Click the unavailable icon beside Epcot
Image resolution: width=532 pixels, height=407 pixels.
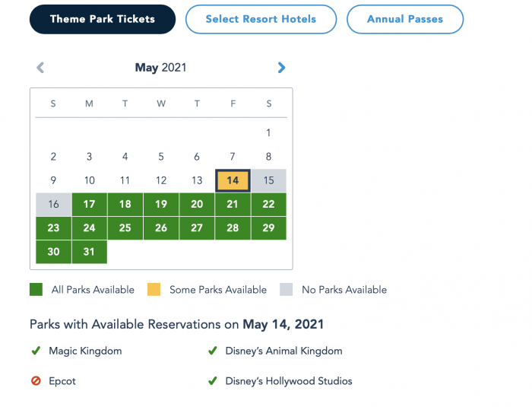click(x=36, y=381)
